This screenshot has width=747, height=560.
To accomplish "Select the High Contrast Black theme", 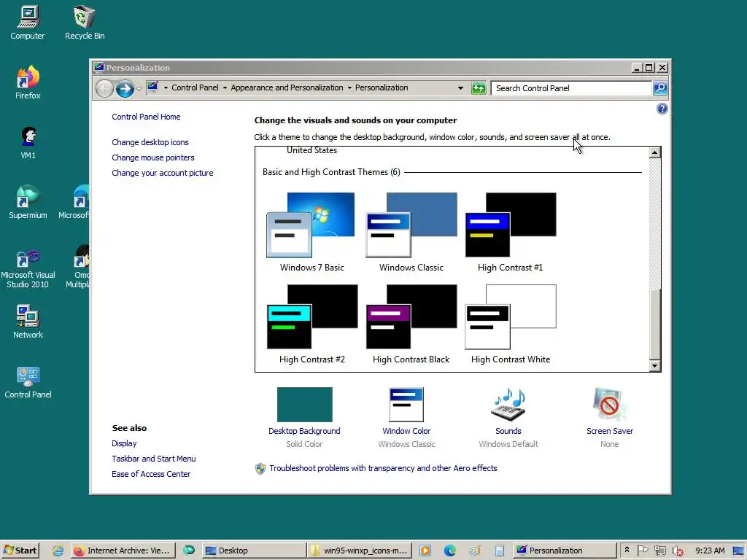I will point(411,324).
